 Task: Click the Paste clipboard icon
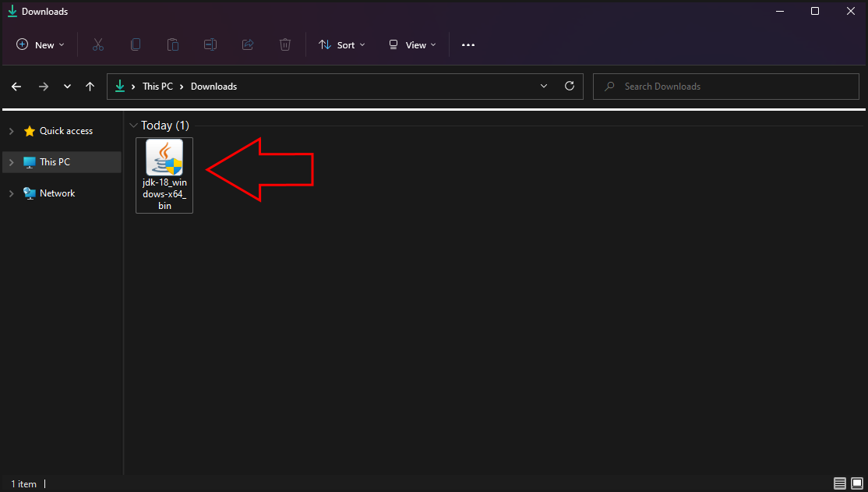click(x=173, y=45)
